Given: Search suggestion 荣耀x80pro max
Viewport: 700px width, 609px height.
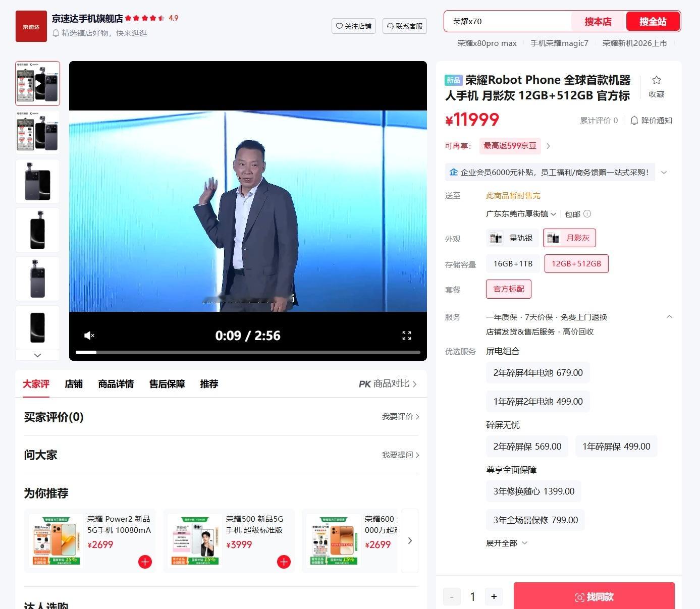Looking at the screenshot, I should 487,43.
